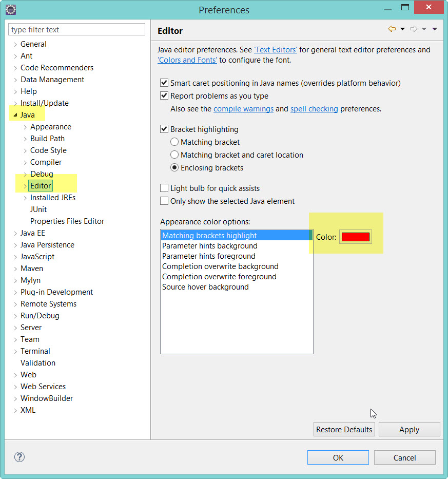Select Code Recommenders in the tree
448x479 pixels.
(57, 68)
